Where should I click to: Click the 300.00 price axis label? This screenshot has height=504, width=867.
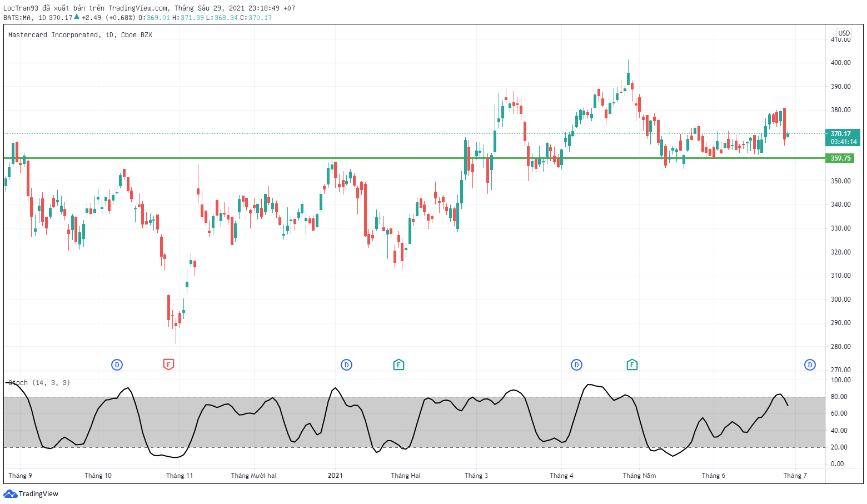tap(840, 299)
